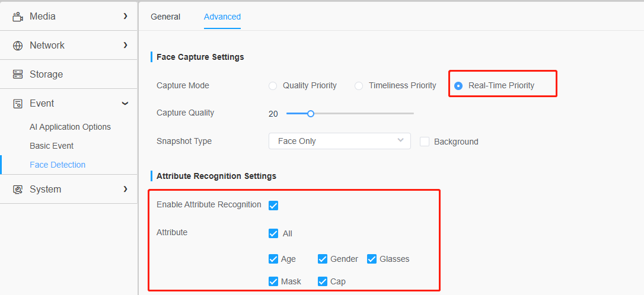
Task: Collapse the Event menu chevron
Action: 125,104
